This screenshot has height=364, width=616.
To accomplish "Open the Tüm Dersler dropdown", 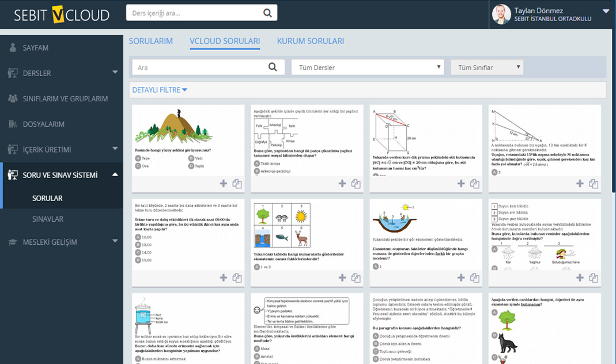I will [x=367, y=67].
